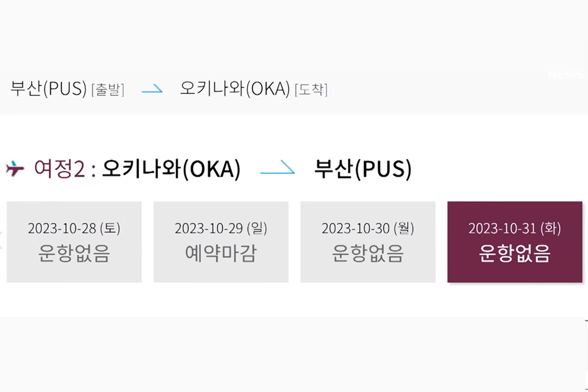Select the highlighted 2023-10-31 (화) date card
588x392 pixels.
coord(515,241)
